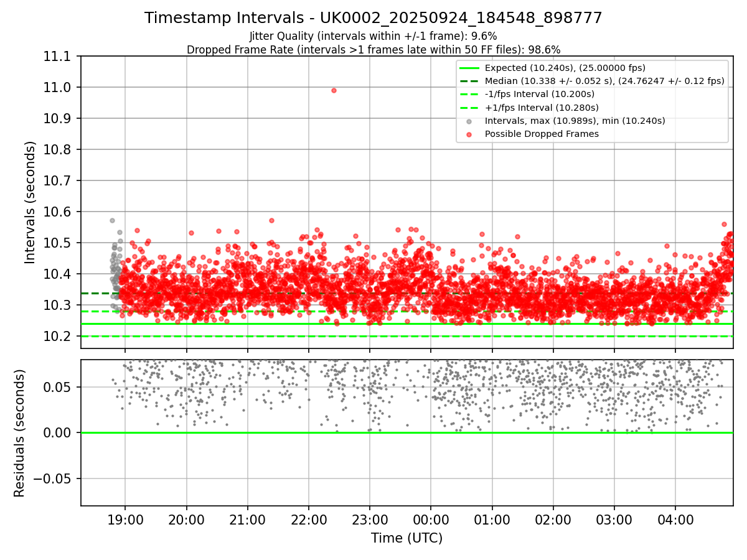This screenshot has width=747, height=560.
Task: Click the '10.2' y-axis tick label
Action: pos(59,337)
